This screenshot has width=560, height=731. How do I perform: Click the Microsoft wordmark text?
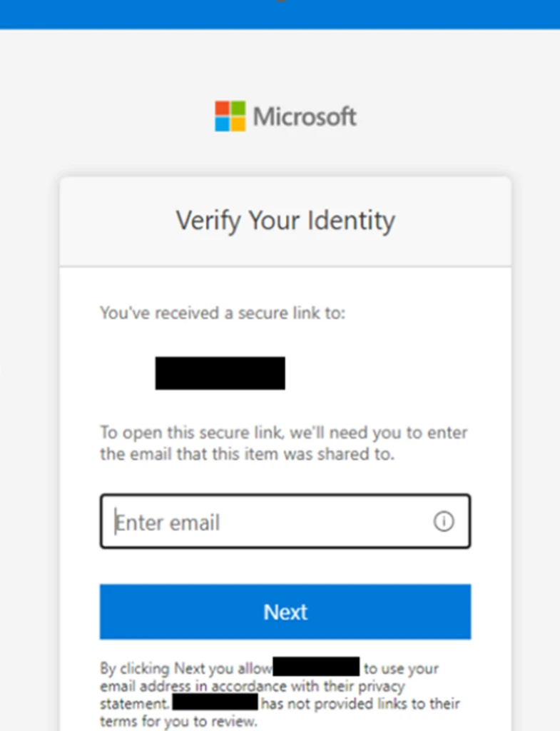305,116
